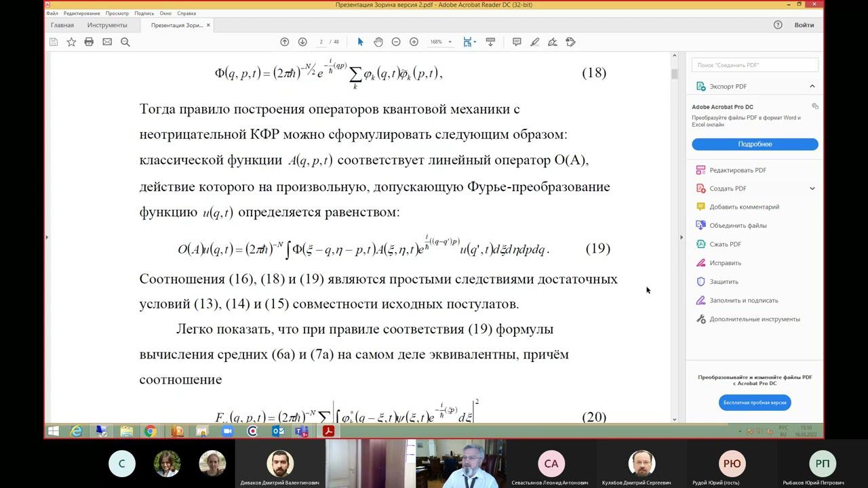Open the Просмотр menu
Viewport: 868px width, 488px height.
[117, 13]
